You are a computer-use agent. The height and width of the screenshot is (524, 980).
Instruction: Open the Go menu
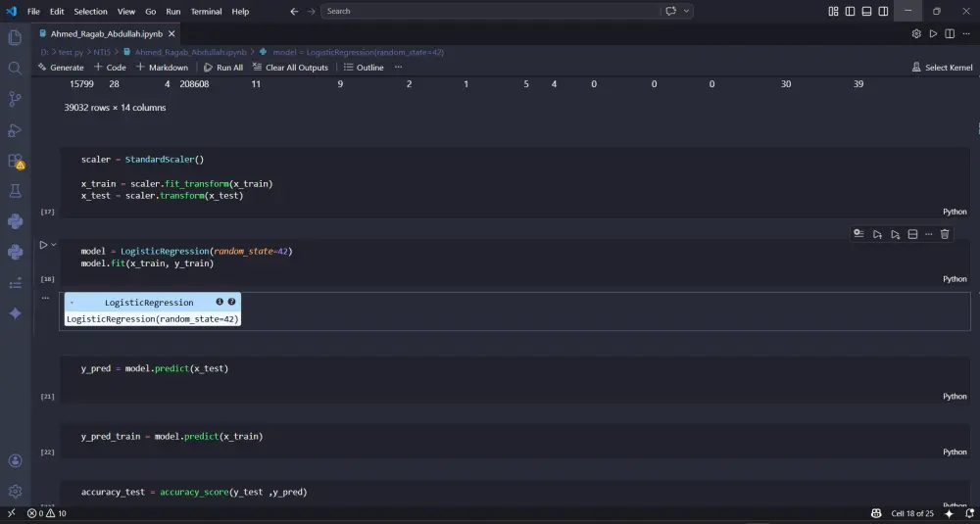[x=151, y=11]
